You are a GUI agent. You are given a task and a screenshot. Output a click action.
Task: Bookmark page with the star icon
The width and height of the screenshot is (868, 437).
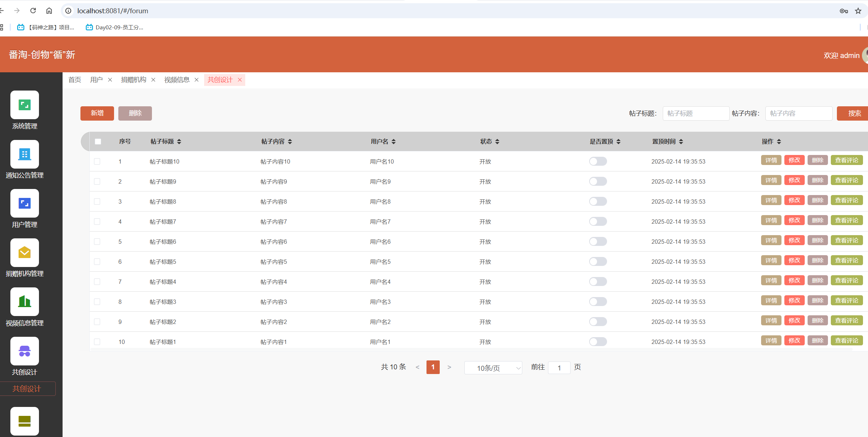(x=858, y=11)
